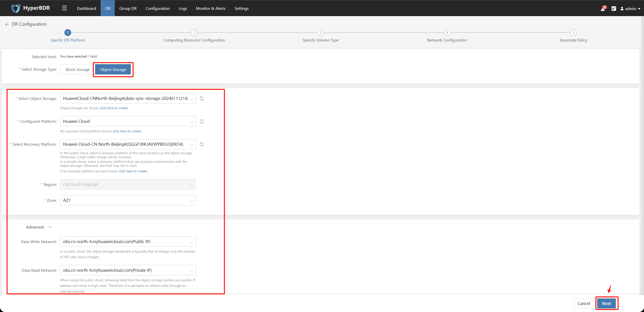The width and height of the screenshot is (644, 312).
Task: Open the Configured Platform dropdown
Action: [128, 121]
